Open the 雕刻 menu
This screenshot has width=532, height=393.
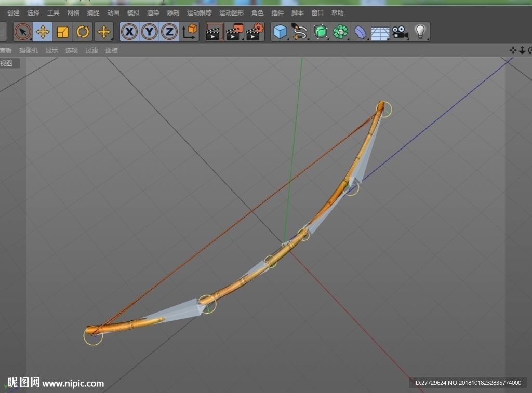(x=173, y=13)
